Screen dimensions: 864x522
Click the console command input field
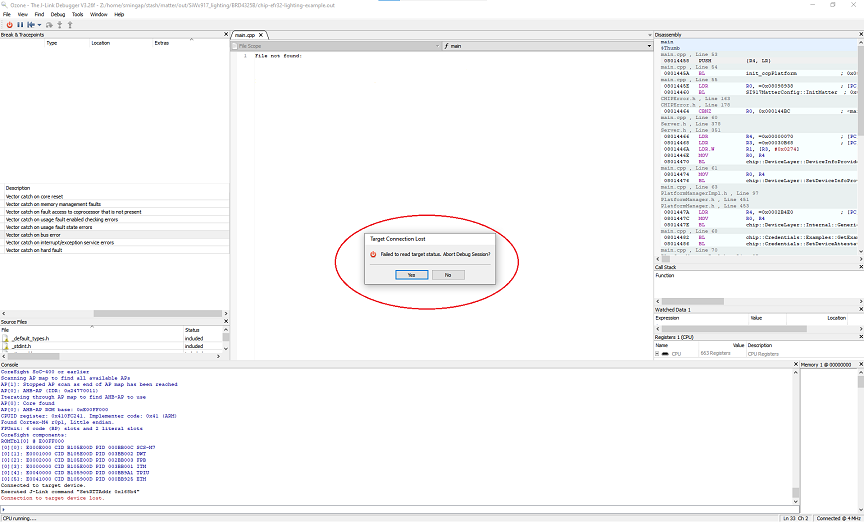click(397, 510)
